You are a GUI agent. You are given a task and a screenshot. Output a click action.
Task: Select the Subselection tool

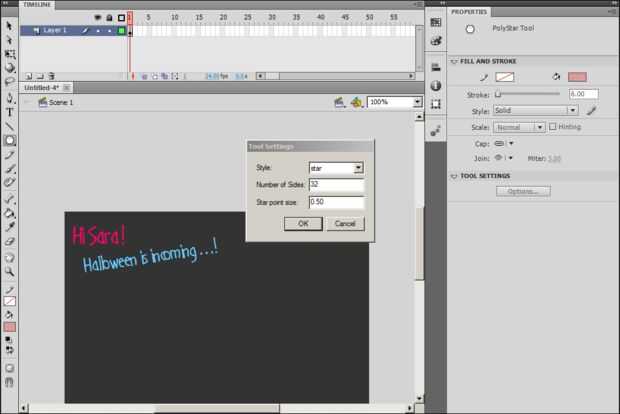coord(9,40)
